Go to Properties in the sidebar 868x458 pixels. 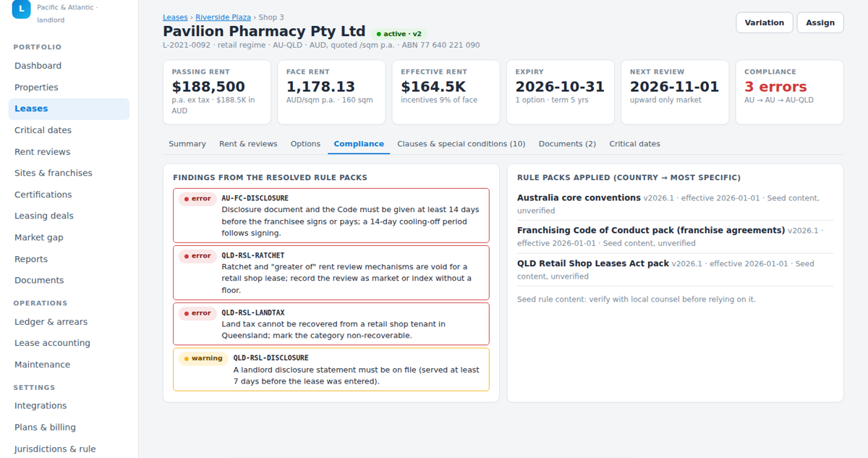click(x=69, y=88)
